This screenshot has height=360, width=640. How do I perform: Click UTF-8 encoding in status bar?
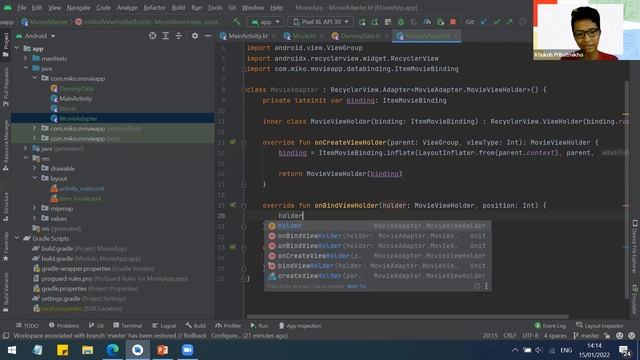(530, 336)
